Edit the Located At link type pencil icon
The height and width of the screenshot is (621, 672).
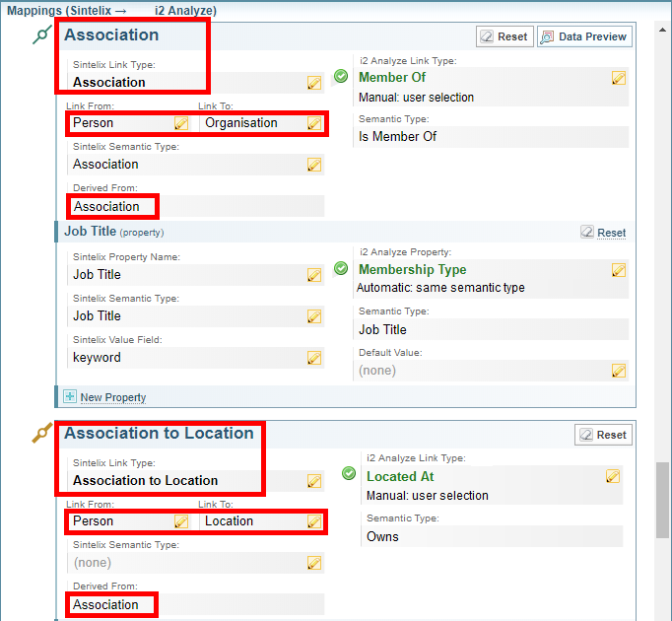[613, 476]
